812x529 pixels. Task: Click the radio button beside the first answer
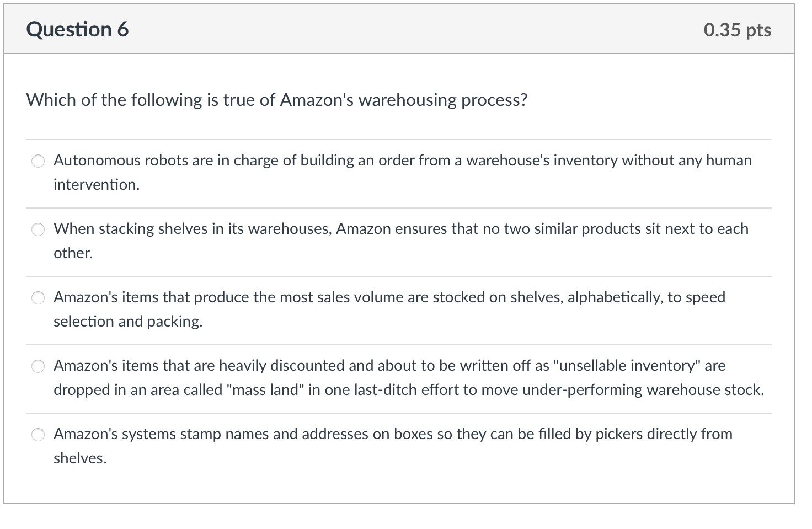tap(38, 161)
